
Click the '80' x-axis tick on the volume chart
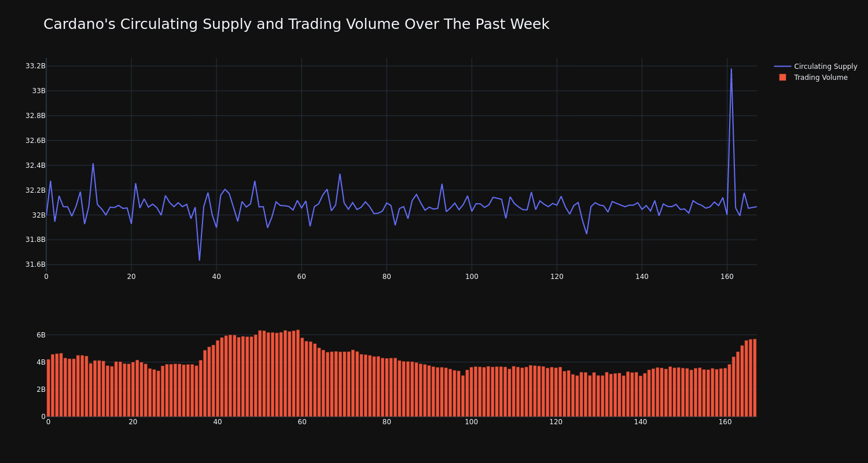[387, 422]
